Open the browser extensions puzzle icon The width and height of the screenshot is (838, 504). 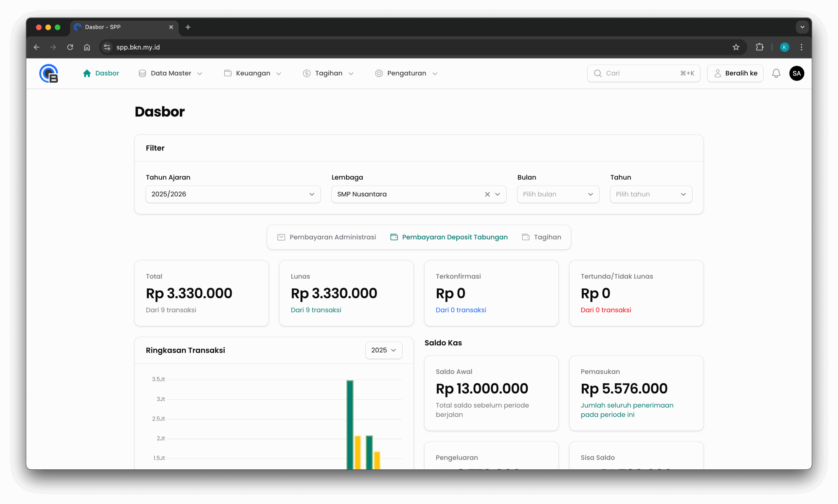point(759,47)
